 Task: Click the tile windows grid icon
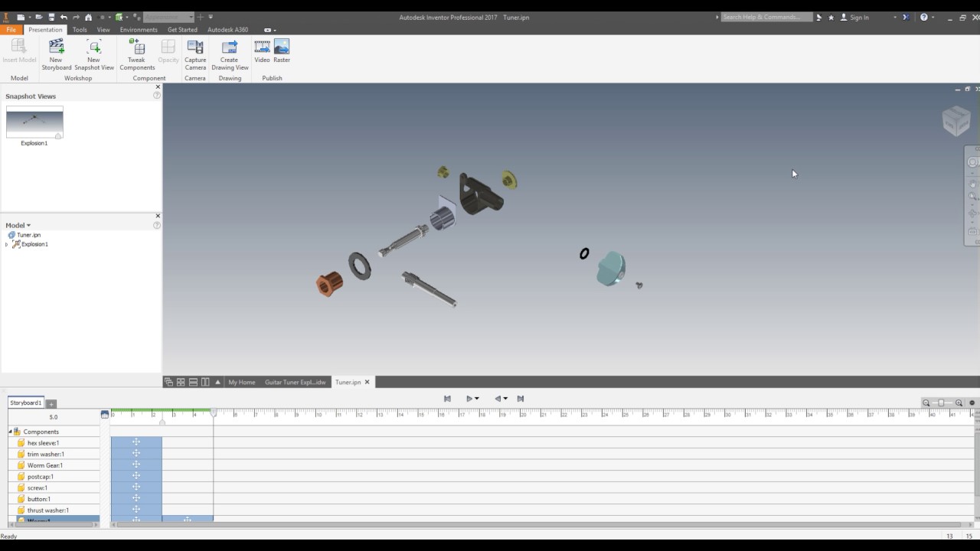[181, 382]
